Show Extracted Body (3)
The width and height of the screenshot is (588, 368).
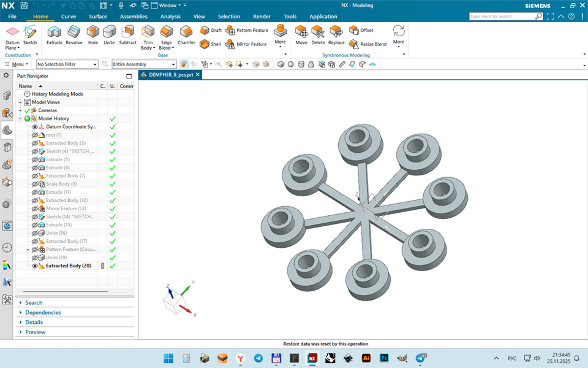click(x=35, y=144)
